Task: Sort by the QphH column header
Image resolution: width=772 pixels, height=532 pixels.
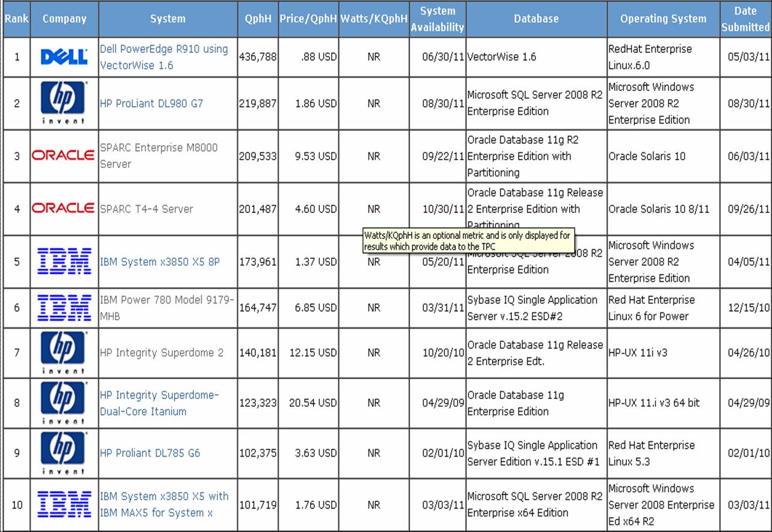Action: pyautogui.click(x=257, y=19)
